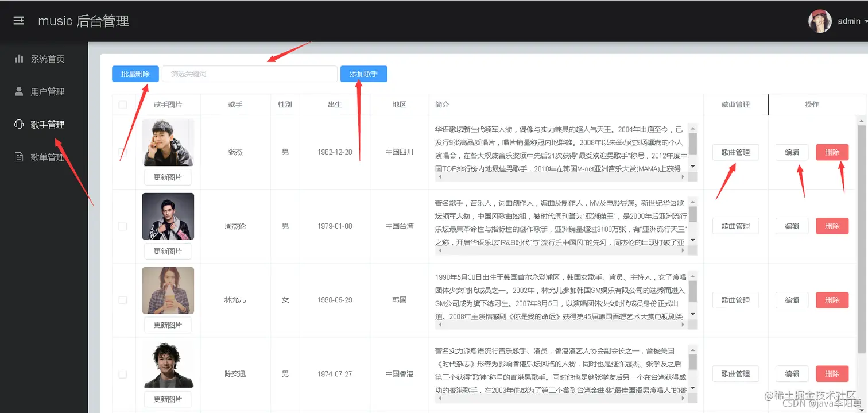Click the 系统首页 bar-chart icon
Image resolution: width=868 pixels, height=413 pixels.
coord(19,59)
